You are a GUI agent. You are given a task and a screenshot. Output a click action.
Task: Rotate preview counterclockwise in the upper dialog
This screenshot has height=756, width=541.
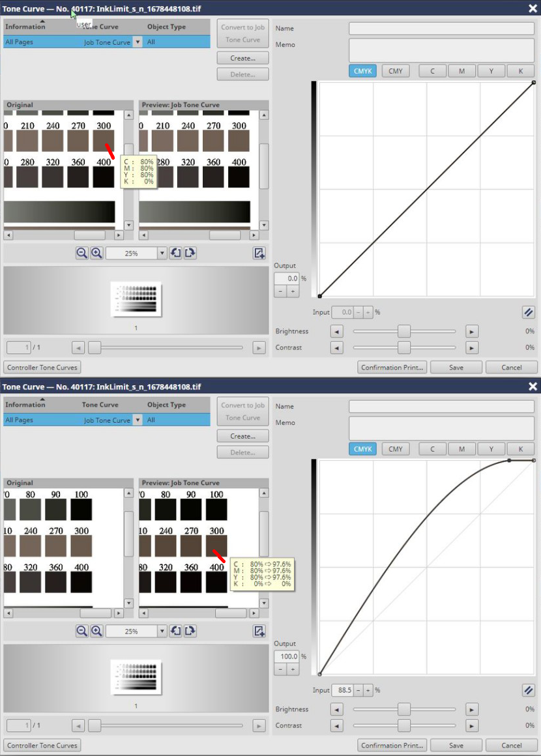pos(175,254)
